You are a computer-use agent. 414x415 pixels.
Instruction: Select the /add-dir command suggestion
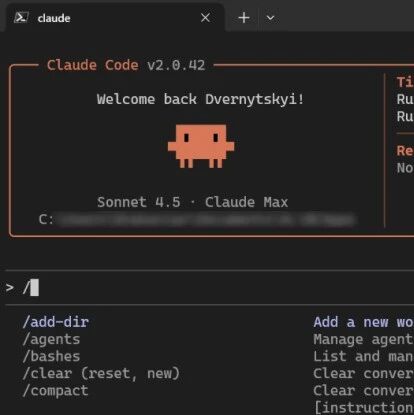(x=56, y=322)
